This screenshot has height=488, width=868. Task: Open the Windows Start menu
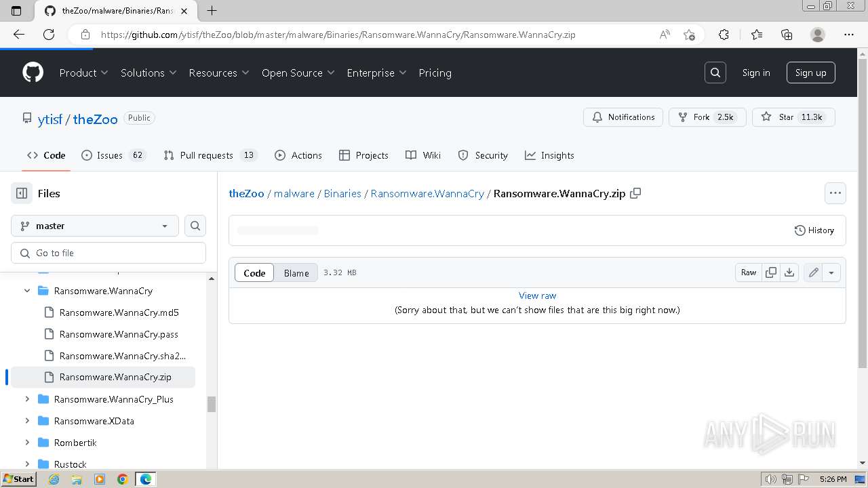[18, 479]
